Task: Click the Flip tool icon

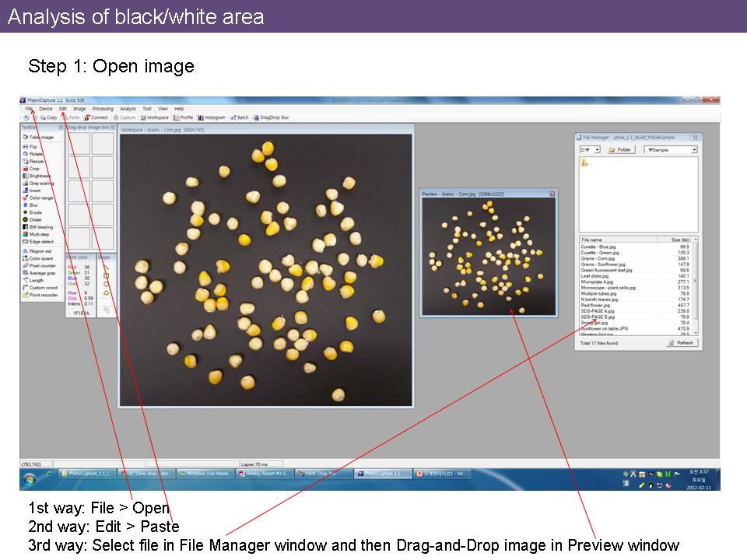Action: click(33, 146)
